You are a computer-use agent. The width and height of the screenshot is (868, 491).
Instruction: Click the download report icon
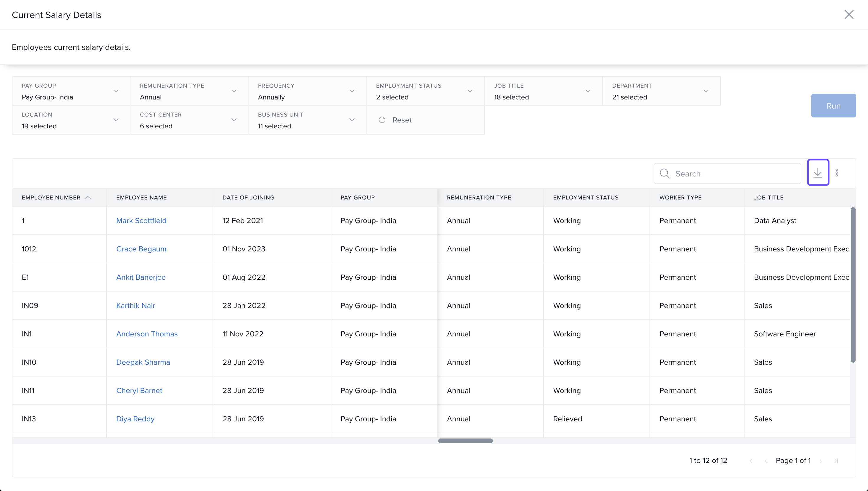(x=818, y=173)
